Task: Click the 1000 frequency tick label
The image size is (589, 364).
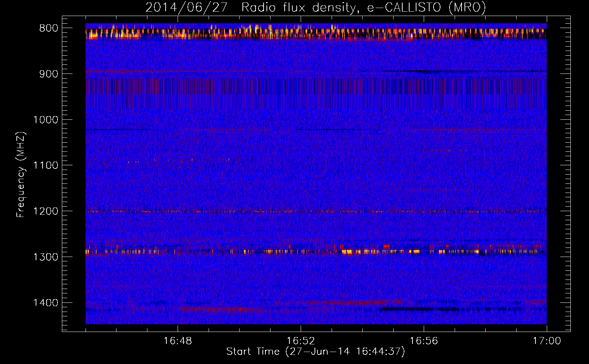Action: pos(46,120)
